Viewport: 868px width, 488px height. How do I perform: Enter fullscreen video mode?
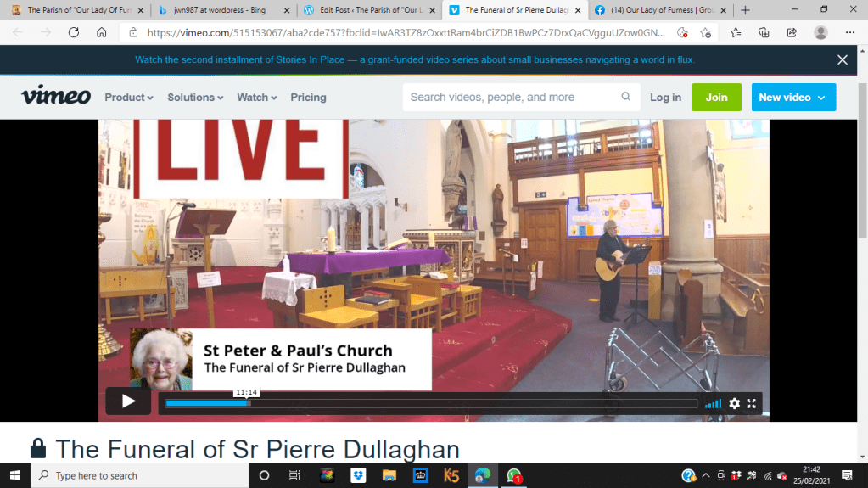pos(751,404)
